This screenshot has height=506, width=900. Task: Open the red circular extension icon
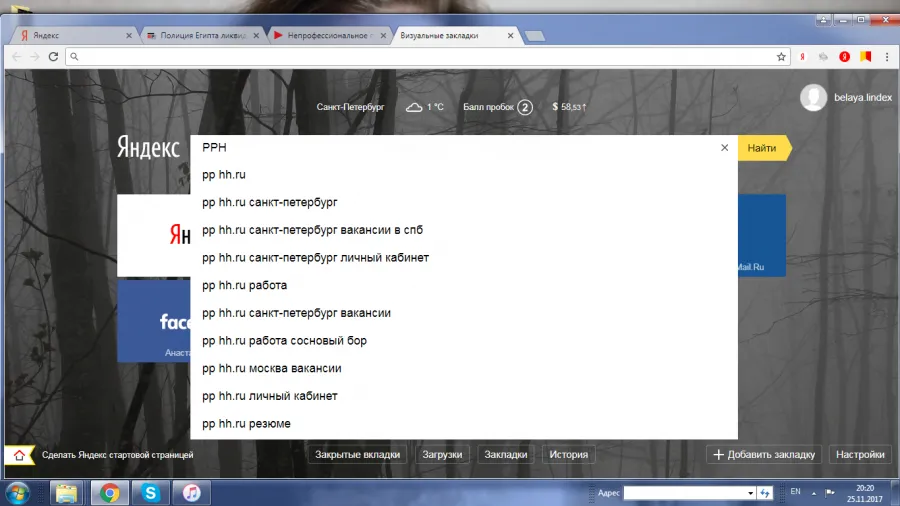coord(844,56)
